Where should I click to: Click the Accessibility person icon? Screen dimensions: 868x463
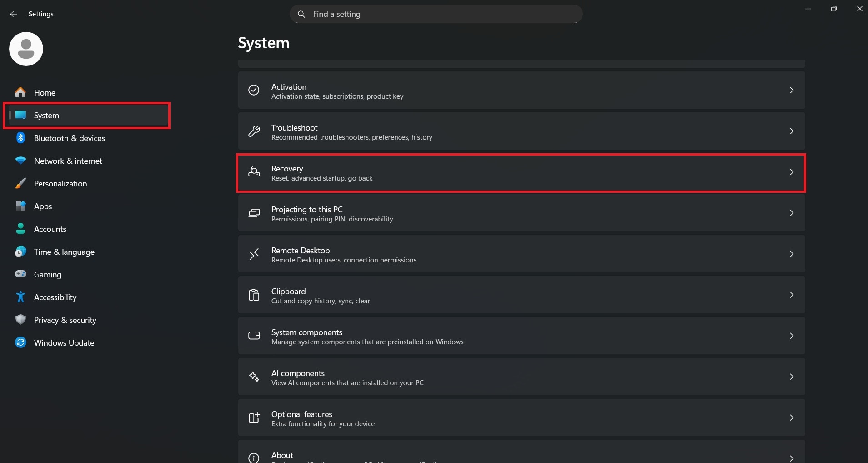click(x=20, y=297)
